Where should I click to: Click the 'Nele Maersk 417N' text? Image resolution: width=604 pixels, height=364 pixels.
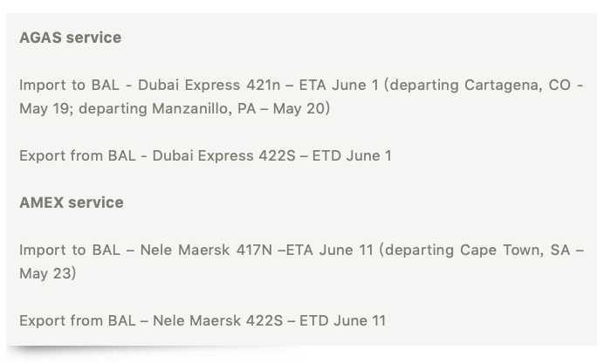tap(206, 251)
